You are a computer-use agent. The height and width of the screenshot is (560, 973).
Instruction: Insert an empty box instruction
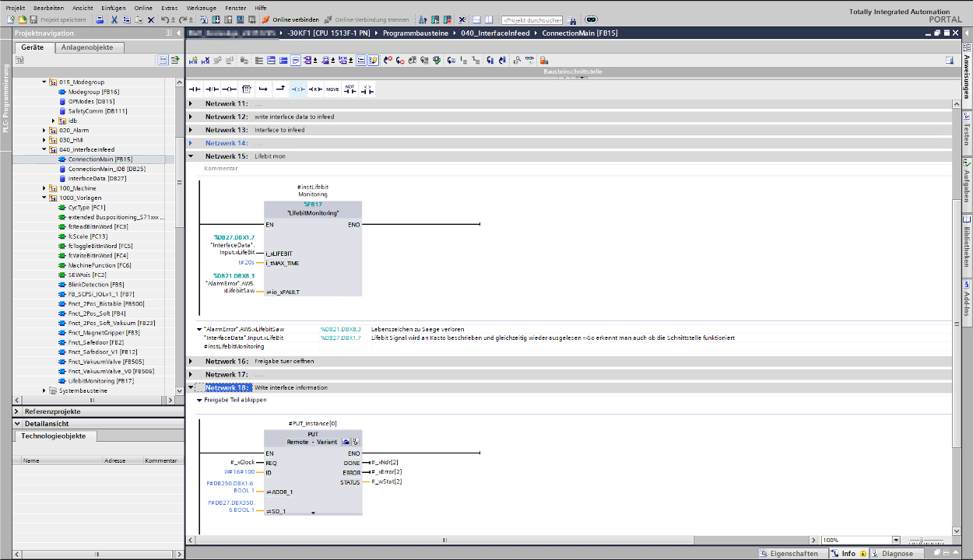247,89
